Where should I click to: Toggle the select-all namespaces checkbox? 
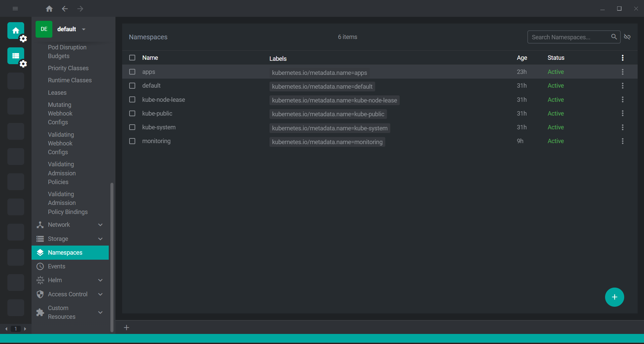click(132, 58)
